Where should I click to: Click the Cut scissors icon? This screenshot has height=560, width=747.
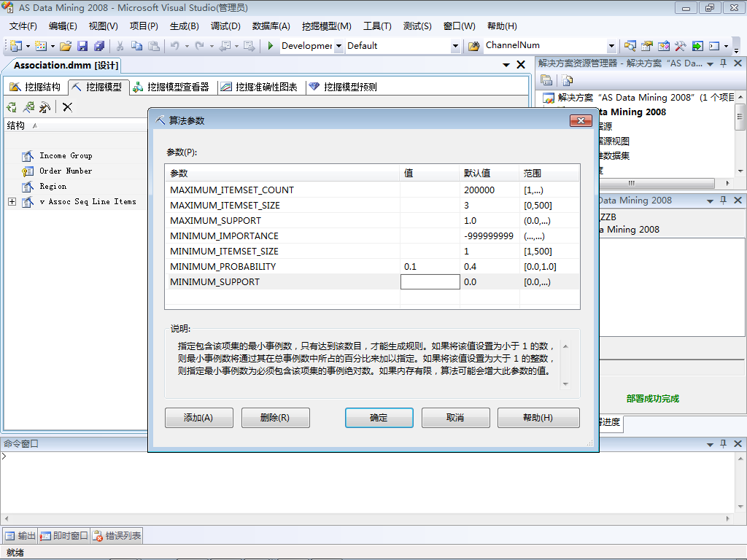click(x=120, y=46)
